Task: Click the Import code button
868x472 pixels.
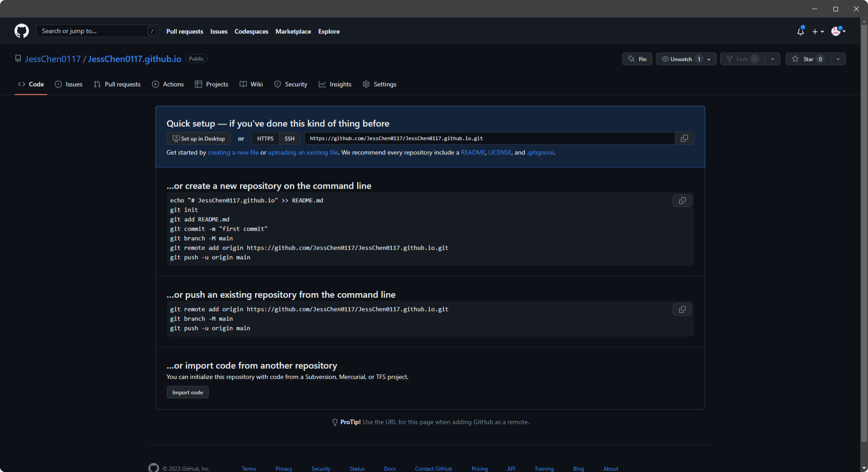Action: (188, 393)
